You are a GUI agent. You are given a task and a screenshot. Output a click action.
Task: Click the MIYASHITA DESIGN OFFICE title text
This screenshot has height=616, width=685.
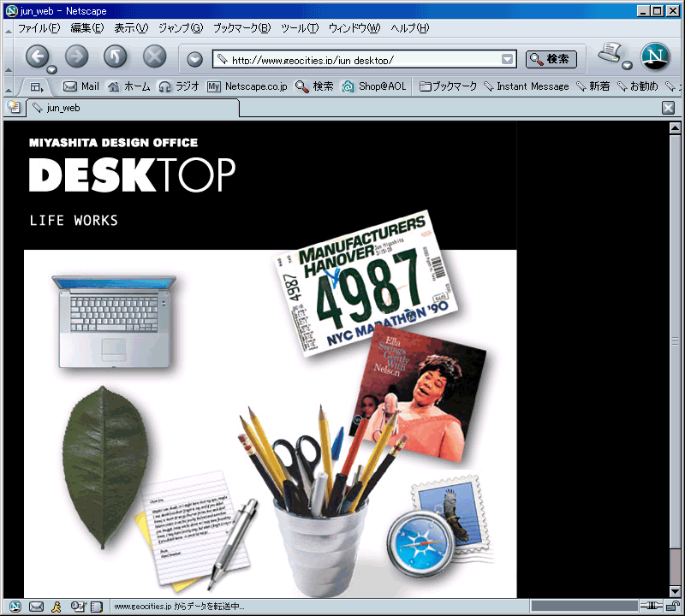pos(113,143)
